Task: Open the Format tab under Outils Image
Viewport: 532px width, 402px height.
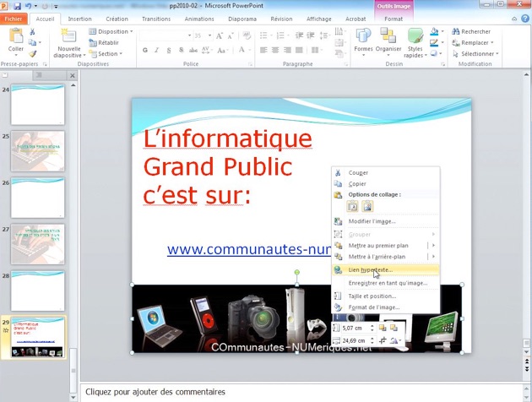Action: click(394, 19)
